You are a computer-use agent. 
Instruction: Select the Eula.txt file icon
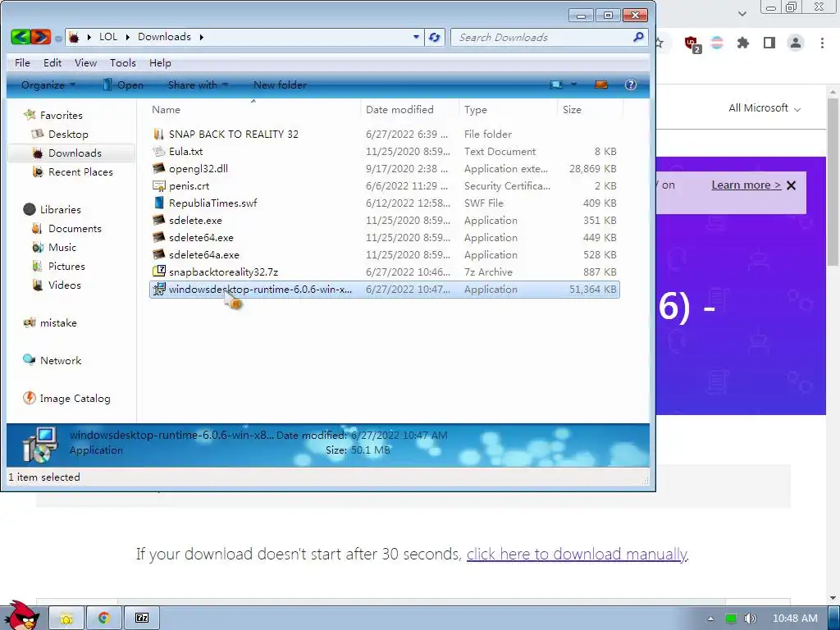coord(158,151)
